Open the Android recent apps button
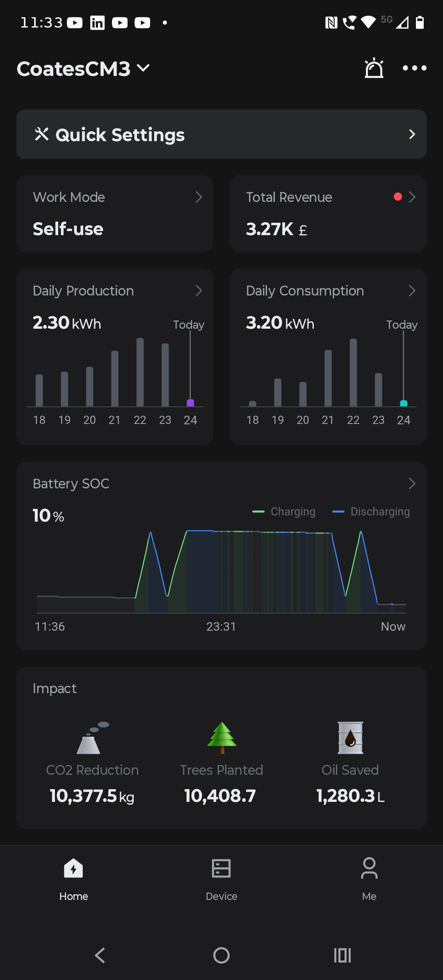The height and width of the screenshot is (980, 443). pyautogui.click(x=343, y=955)
